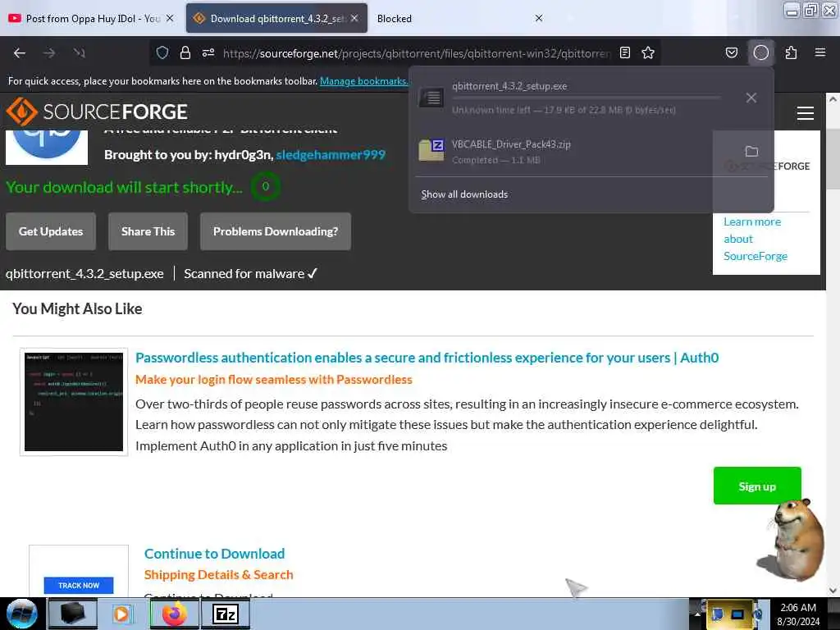
Task: Toggle reader view icon in the address bar
Action: point(624,53)
